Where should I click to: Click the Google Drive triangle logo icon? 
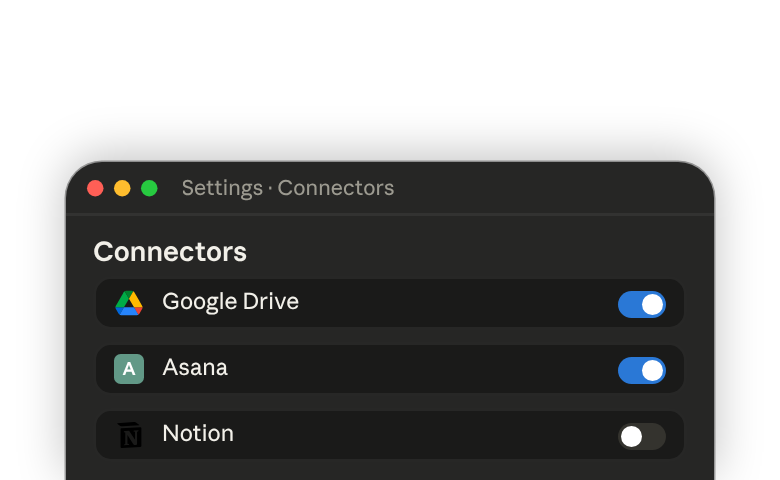(129, 303)
